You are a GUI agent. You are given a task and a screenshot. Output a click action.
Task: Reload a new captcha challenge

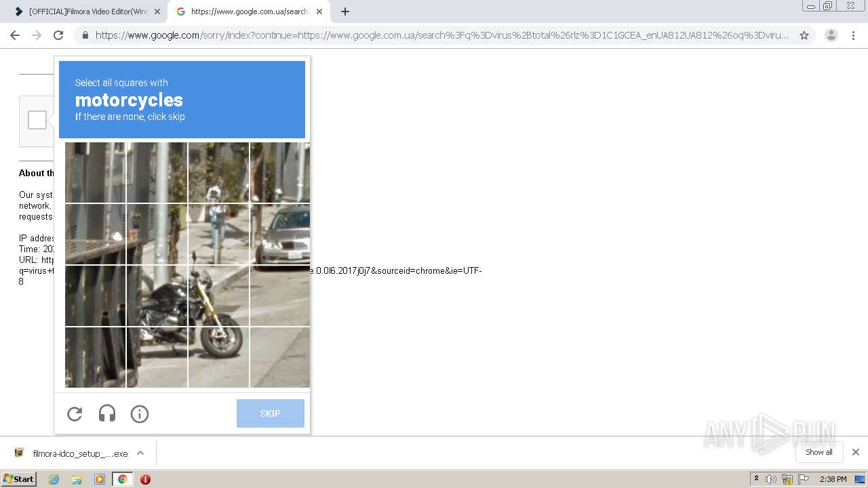pyautogui.click(x=75, y=413)
